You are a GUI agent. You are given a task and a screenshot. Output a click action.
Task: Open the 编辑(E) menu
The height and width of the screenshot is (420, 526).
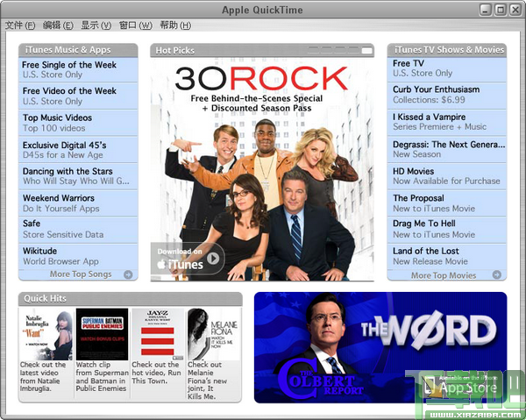(x=58, y=25)
